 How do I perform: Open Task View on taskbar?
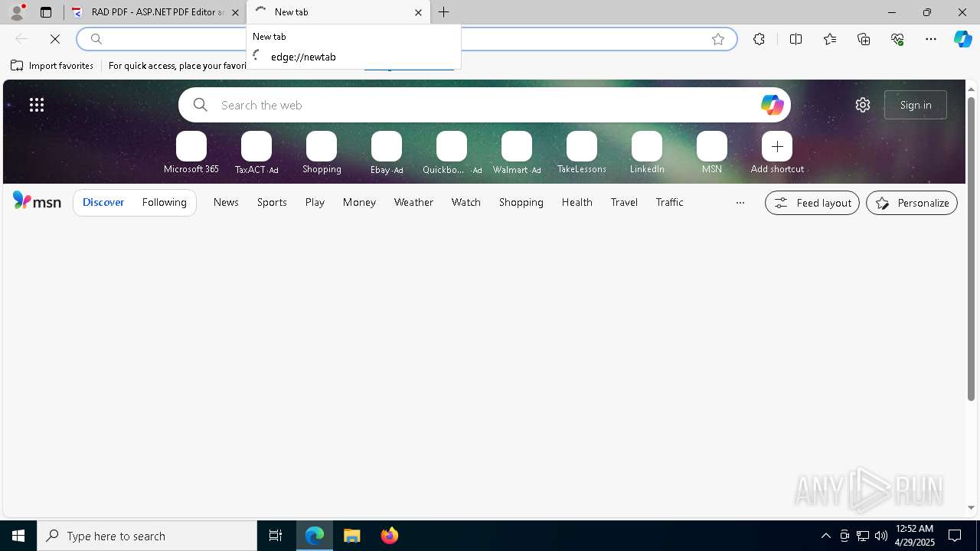(276, 536)
